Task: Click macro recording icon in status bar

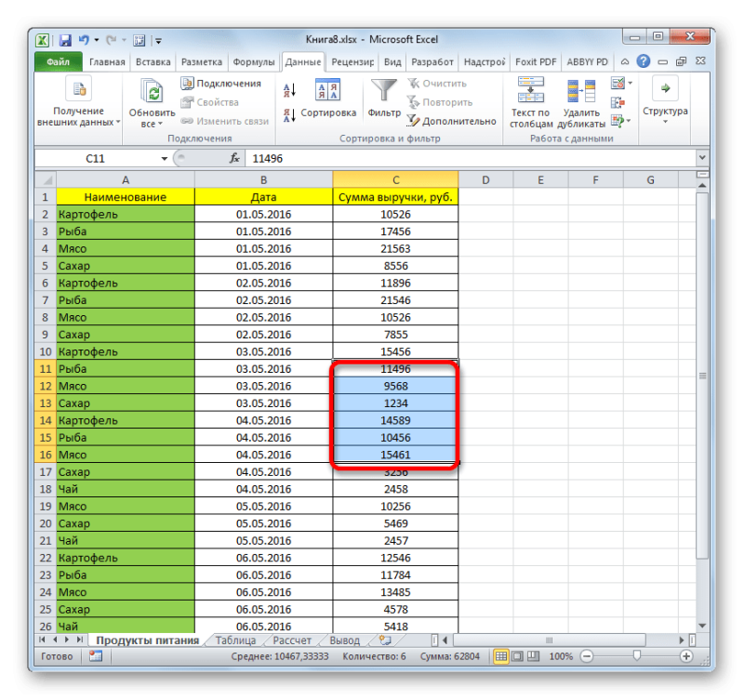Action: [96, 656]
